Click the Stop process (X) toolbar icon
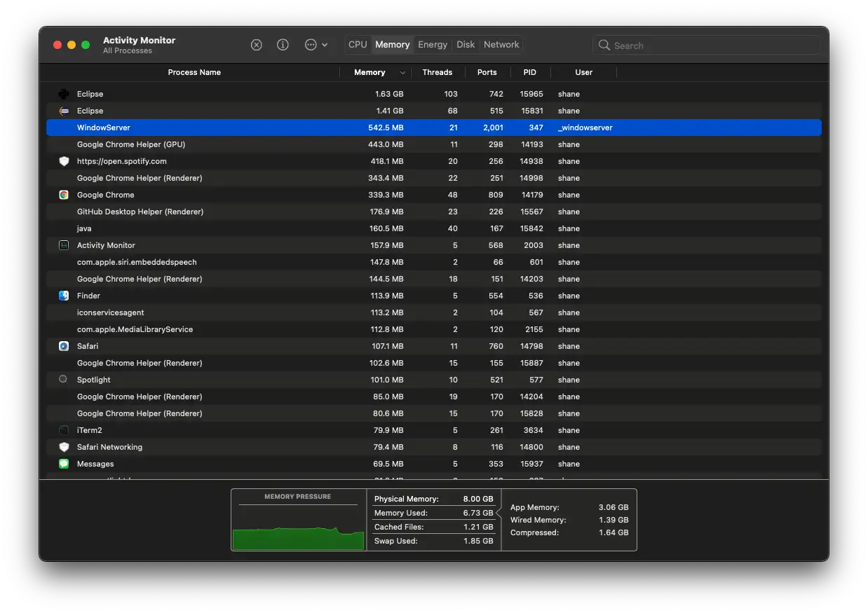Image resolution: width=868 pixels, height=613 pixels. click(257, 45)
